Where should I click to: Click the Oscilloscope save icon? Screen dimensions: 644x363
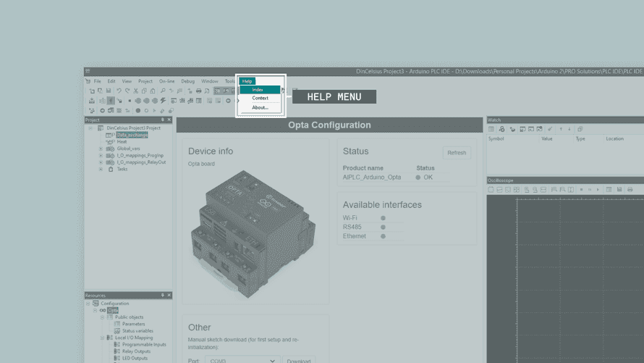tap(619, 190)
